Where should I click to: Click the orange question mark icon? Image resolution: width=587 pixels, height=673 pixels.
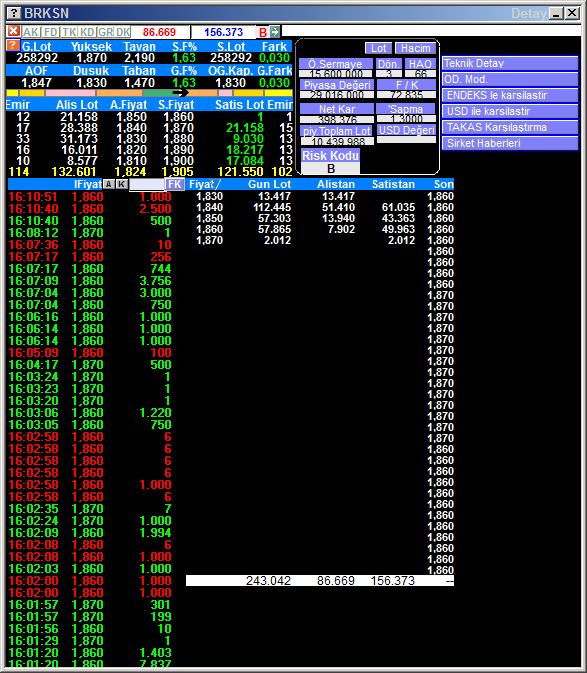pyautogui.click(x=12, y=45)
